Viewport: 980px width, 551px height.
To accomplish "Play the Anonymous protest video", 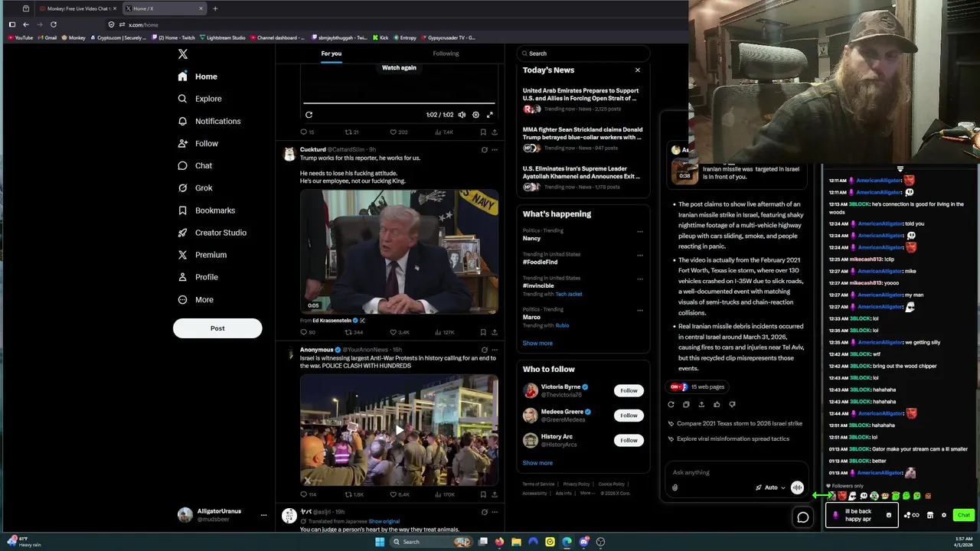I will tap(399, 430).
